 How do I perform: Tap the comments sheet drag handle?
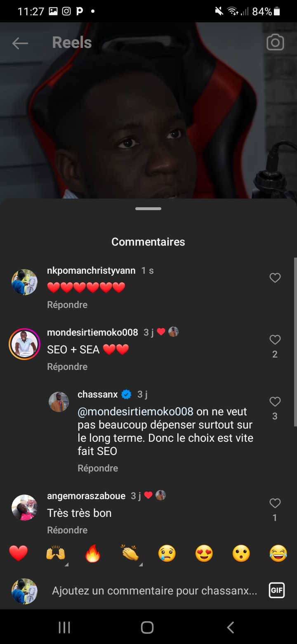[148, 209]
